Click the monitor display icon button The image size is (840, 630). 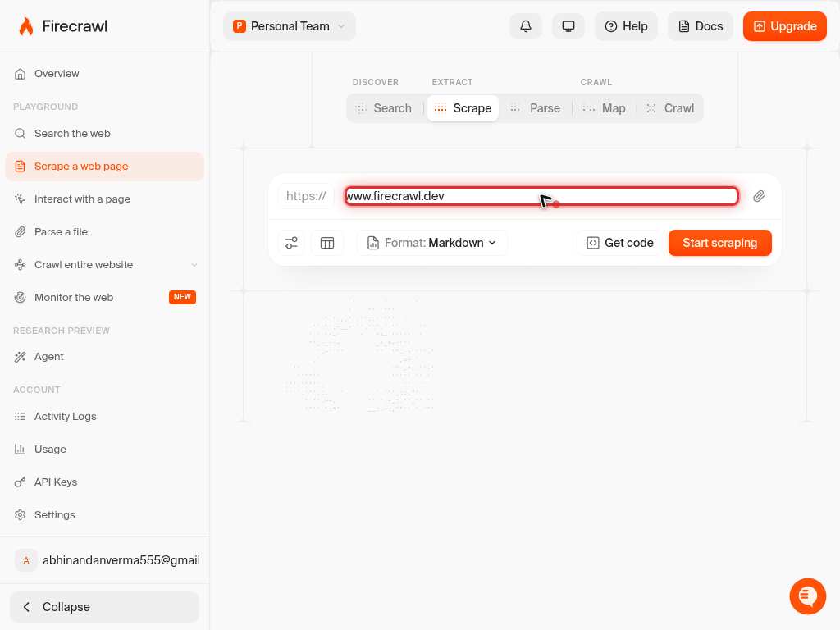568,26
